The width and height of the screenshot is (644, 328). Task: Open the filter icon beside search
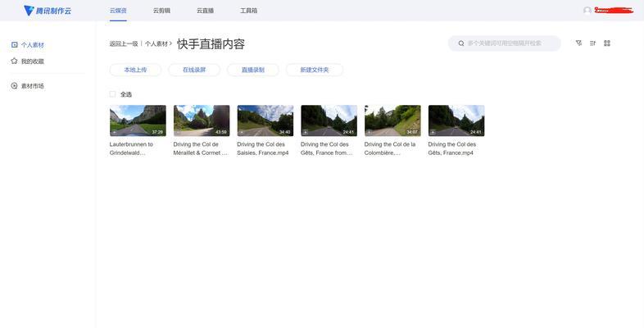click(578, 43)
